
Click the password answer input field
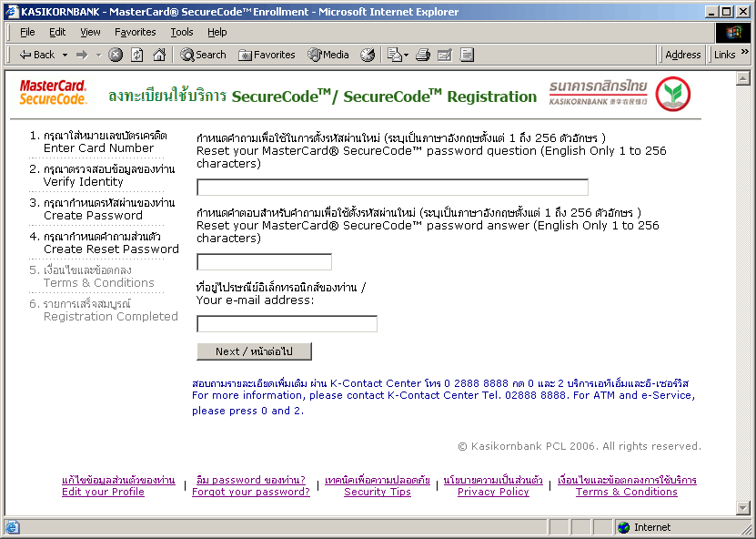(264, 262)
